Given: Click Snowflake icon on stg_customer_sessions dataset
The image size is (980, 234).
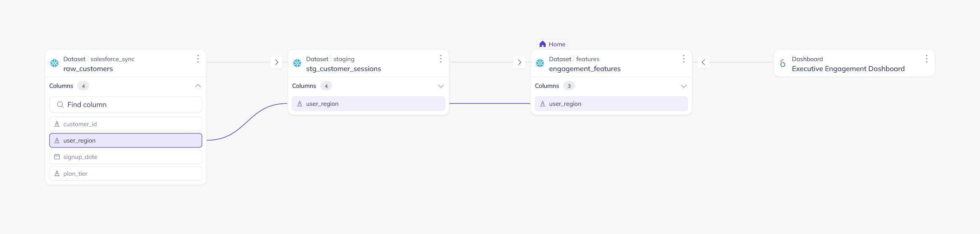Looking at the screenshot, I should coord(297,63).
